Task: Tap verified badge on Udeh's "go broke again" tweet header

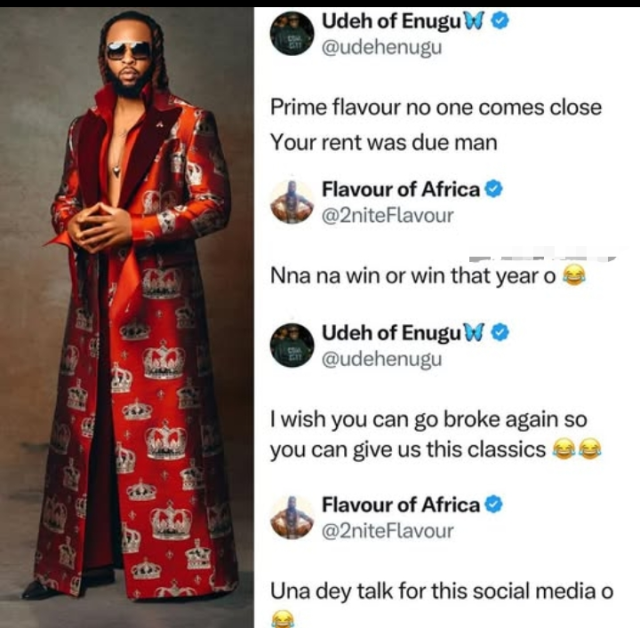Action: click(500, 333)
